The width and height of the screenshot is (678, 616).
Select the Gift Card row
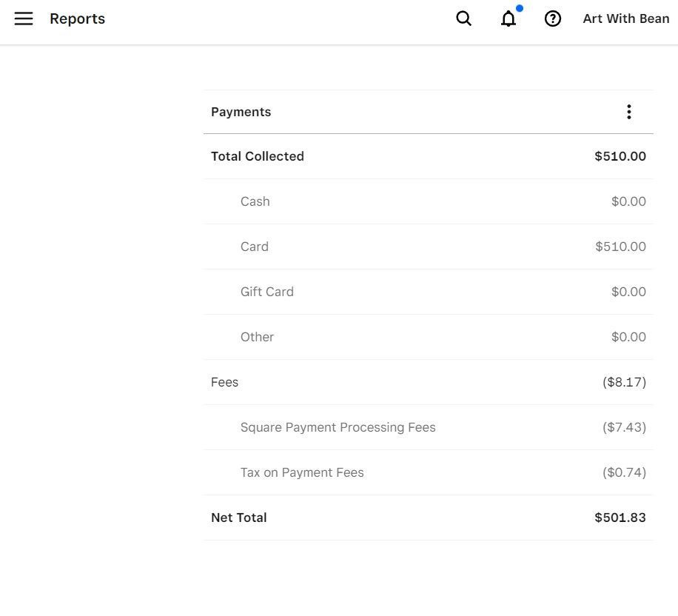[x=267, y=292]
